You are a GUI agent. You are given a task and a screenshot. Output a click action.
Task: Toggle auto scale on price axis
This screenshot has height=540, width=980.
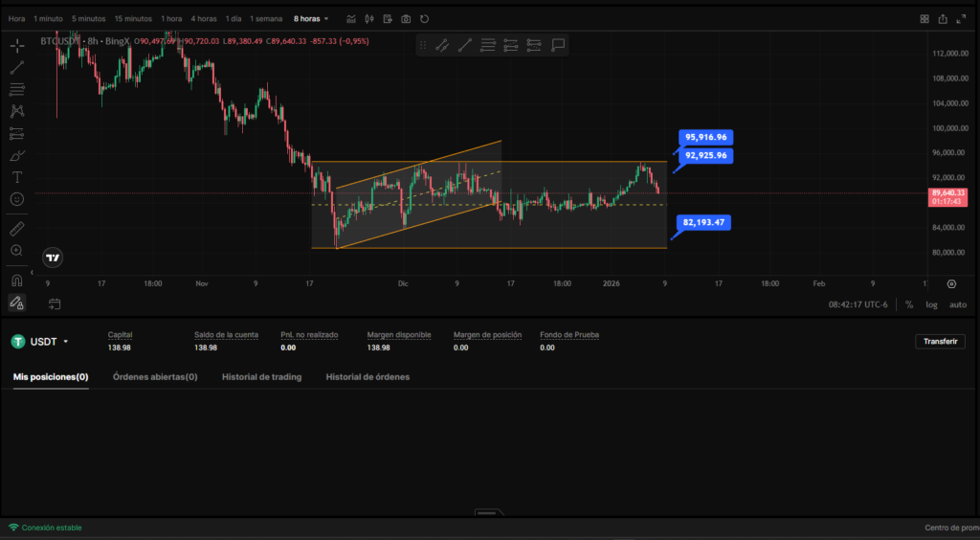pyautogui.click(x=957, y=304)
